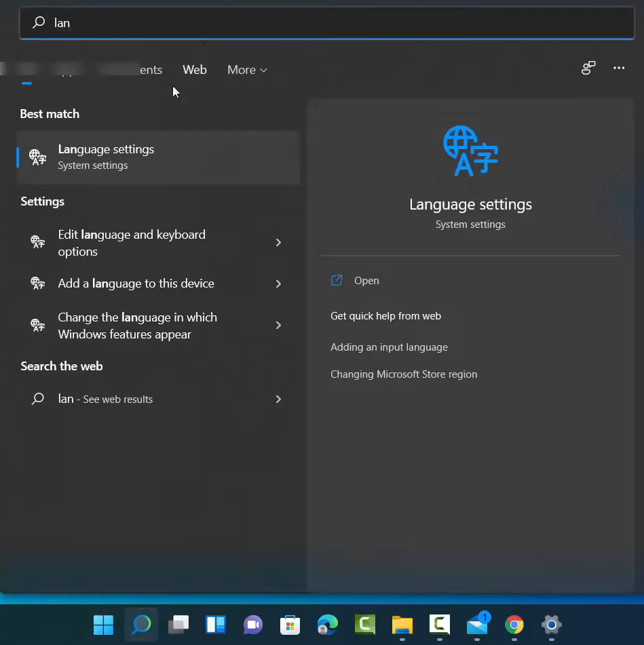Open Task View from the taskbar

(x=178, y=624)
